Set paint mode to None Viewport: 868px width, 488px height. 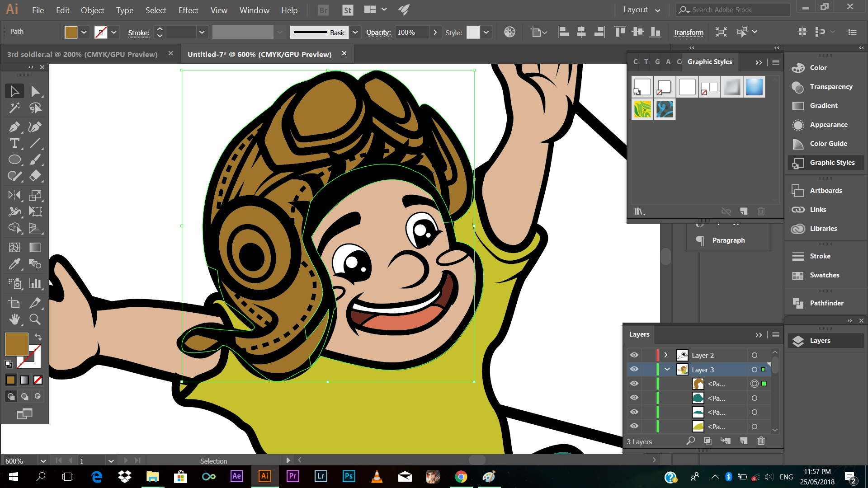coord(38,380)
